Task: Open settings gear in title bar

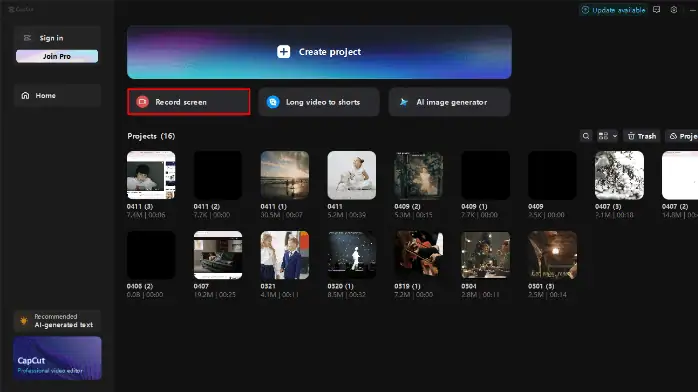Action: click(674, 10)
